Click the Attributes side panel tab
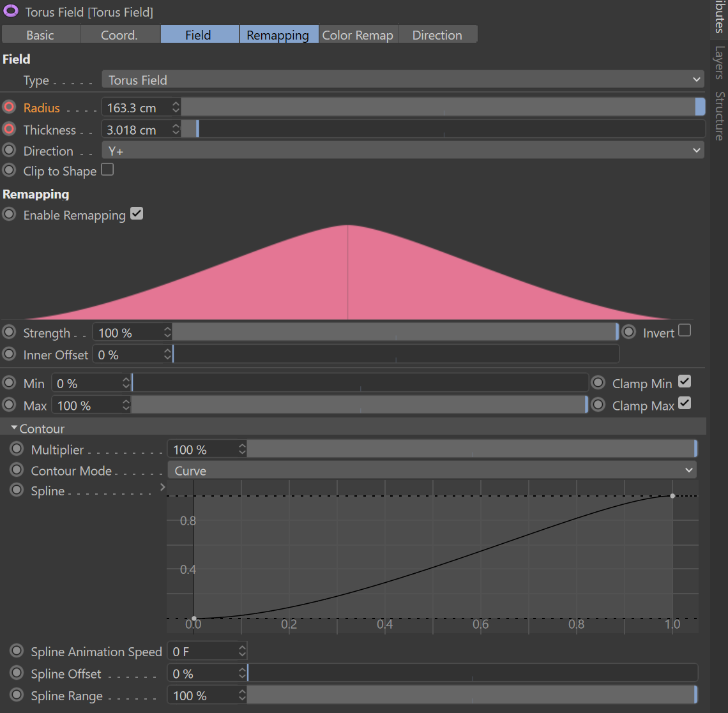This screenshot has height=713, width=728. tap(718, 17)
